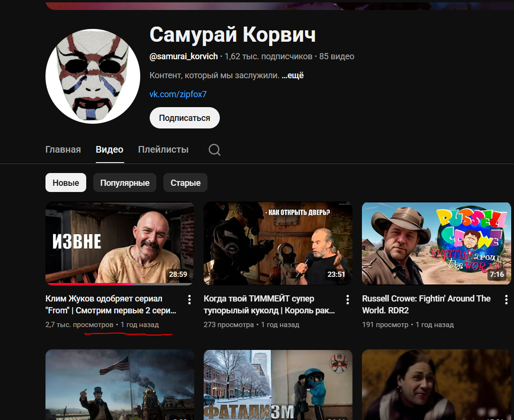This screenshot has width=514, height=420.
Task: Open options menu for Russell Crowe video
Action: point(506,299)
